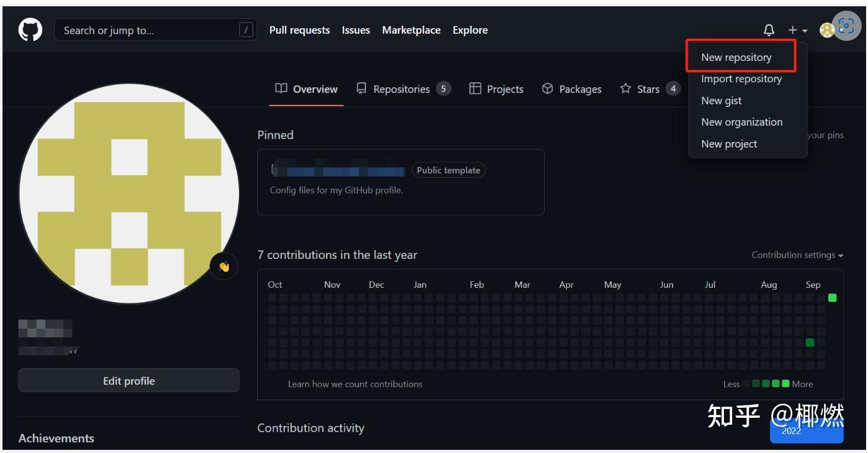Image resolution: width=868 pixels, height=453 pixels.
Task: Expand the Contribution settings dropdown
Action: pyautogui.click(x=795, y=255)
